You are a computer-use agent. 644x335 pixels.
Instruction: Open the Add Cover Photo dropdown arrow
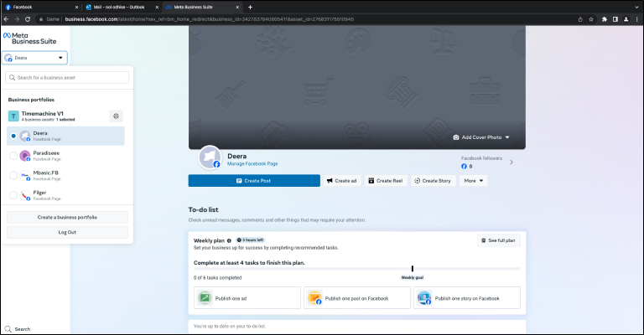click(x=507, y=137)
